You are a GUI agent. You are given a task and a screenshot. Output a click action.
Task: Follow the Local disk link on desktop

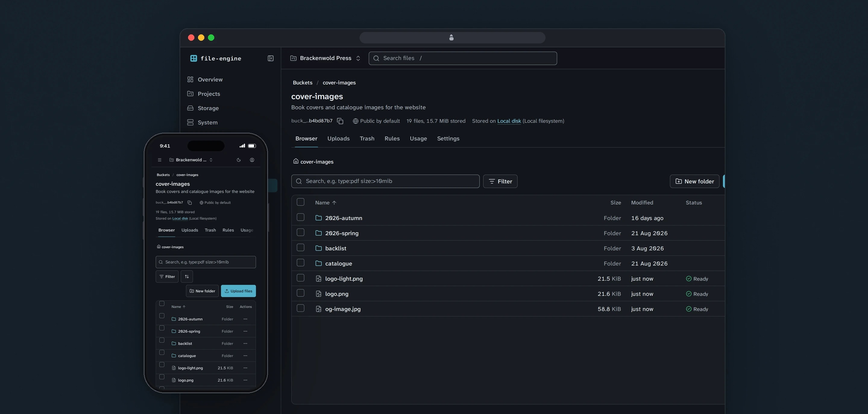[509, 121]
